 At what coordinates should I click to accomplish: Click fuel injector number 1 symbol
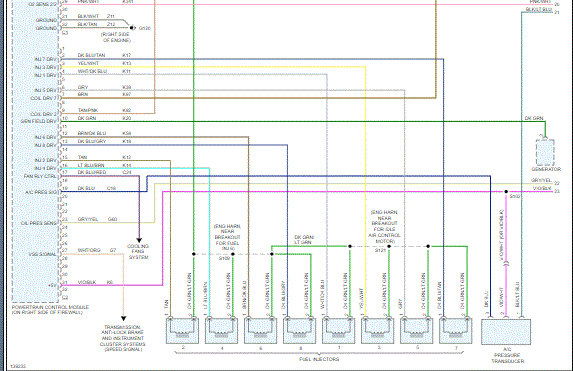[338, 330]
